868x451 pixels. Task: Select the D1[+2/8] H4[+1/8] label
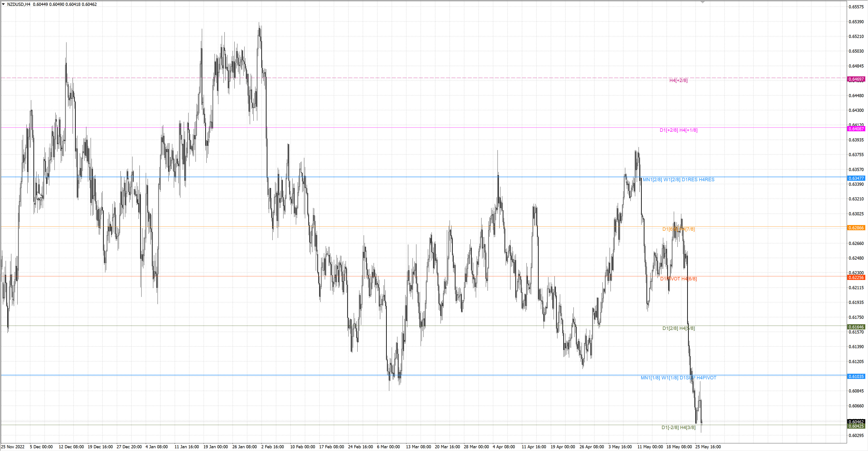coord(679,130)
